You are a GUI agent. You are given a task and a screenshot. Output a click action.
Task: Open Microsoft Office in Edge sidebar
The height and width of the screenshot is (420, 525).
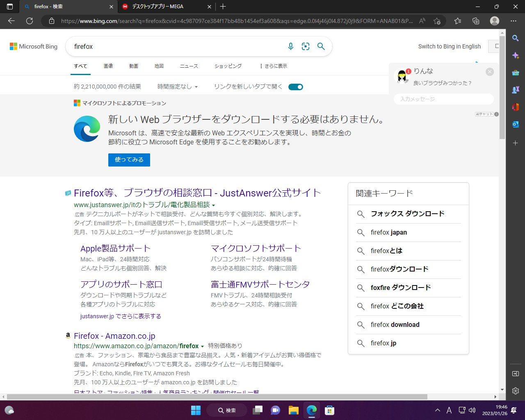coord(516,107)
